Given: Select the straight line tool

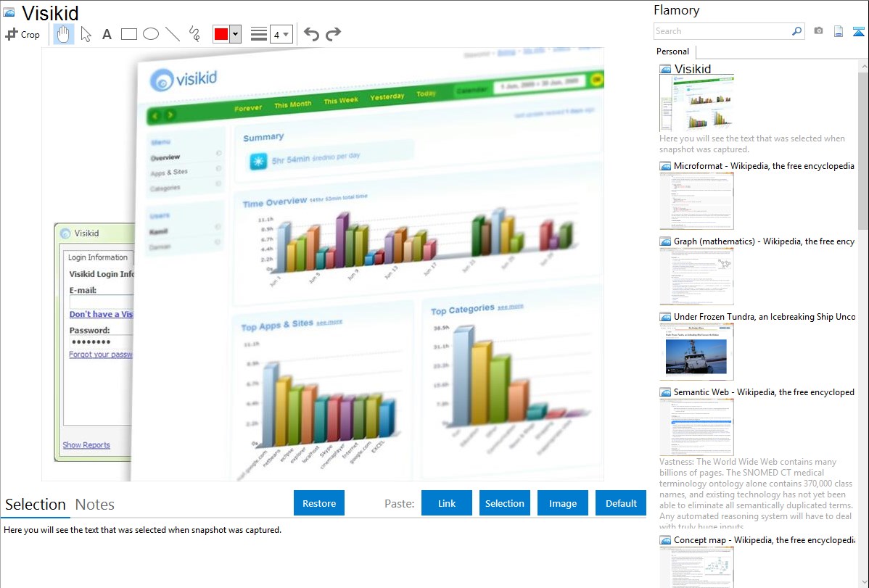Looking at the screenshot, I should click(173, 34).
